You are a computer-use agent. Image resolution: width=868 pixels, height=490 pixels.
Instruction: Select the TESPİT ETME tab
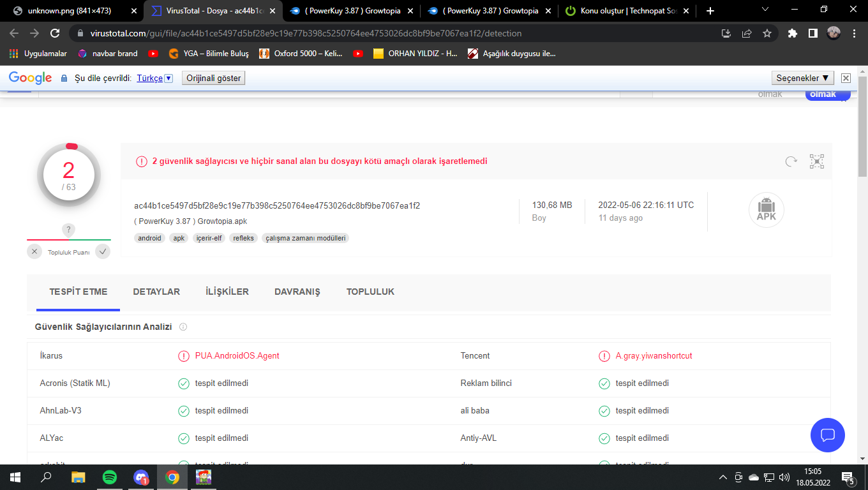[79, 292]
